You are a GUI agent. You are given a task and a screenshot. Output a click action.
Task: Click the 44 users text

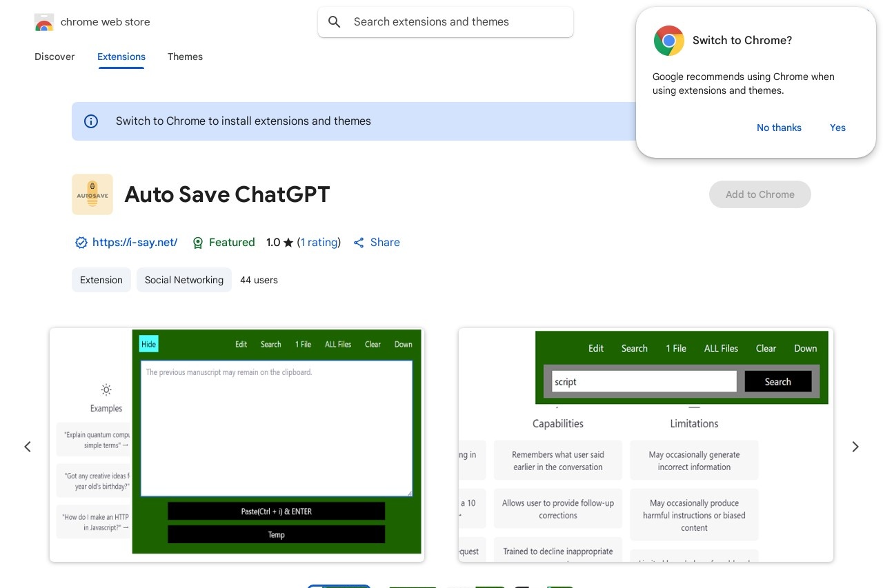pos(259,280)
